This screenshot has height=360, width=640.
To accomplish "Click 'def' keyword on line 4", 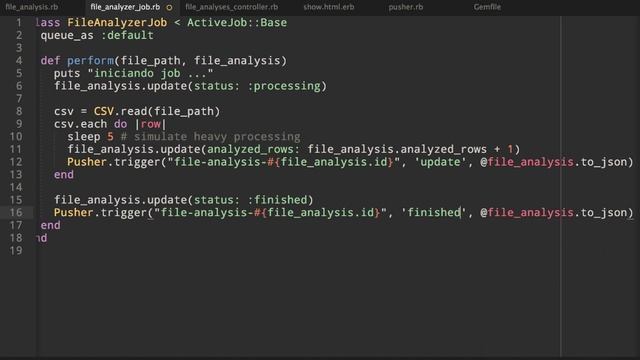I will (x=50, y=60).
